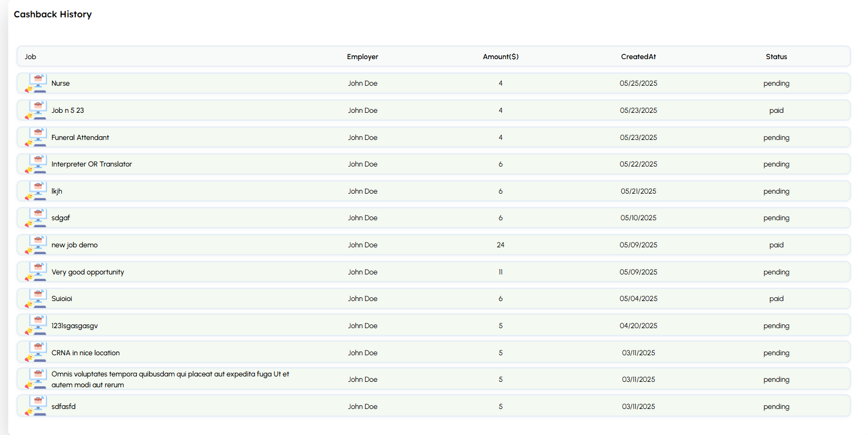Select the sdgaf job row title

[61, 218]
